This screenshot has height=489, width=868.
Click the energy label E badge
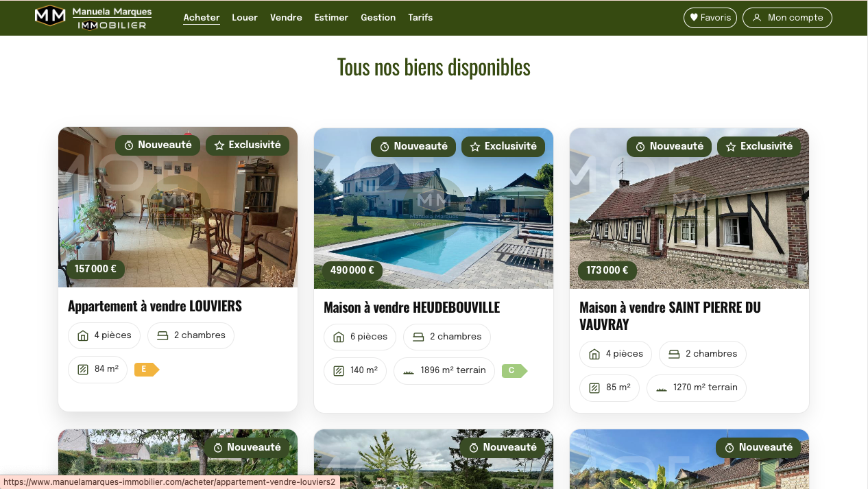click(x=146, y=370)
